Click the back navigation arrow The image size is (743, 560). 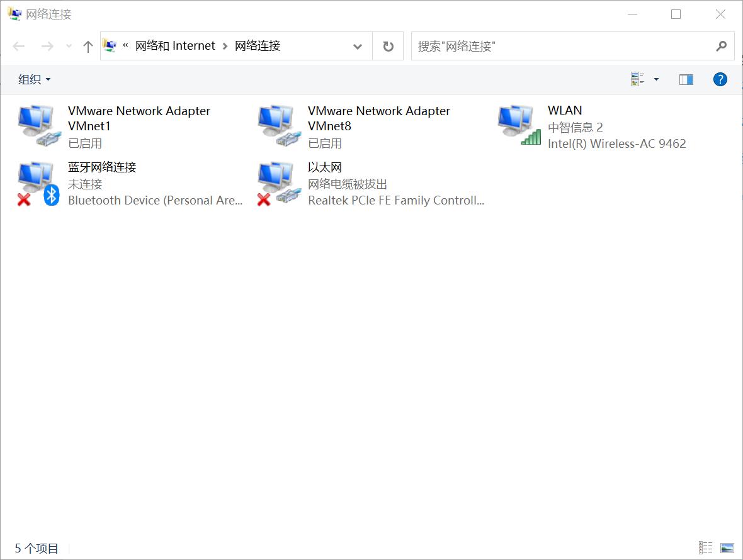(x=18, y=45)
